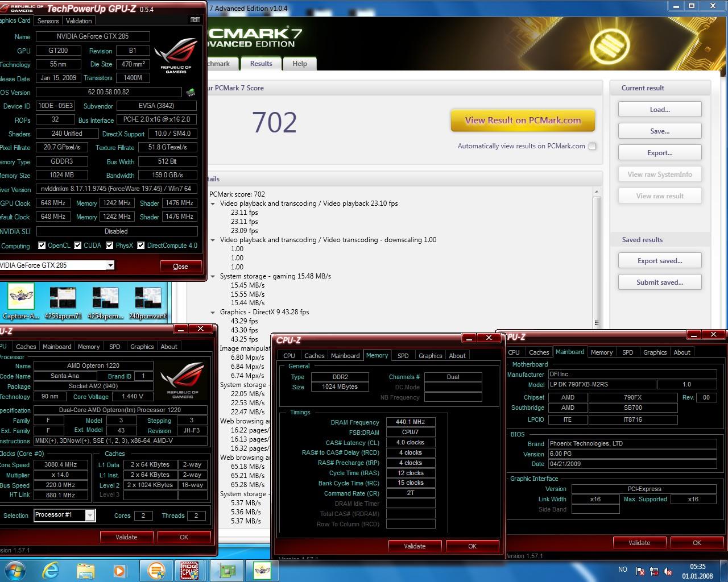This screenshot has width=728, height=582.
Task: Open the Windows Start menu
Action: coord(15,569)
